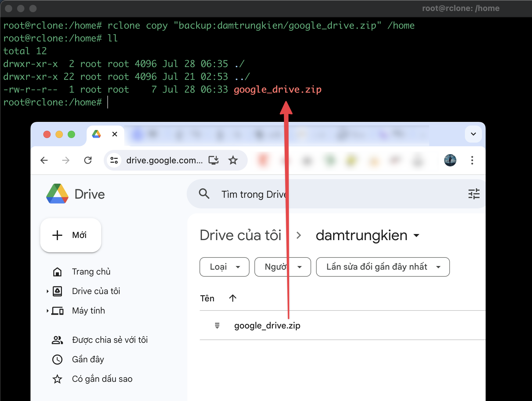Click google_drive.zip in the terminal listing

point(278,90)
